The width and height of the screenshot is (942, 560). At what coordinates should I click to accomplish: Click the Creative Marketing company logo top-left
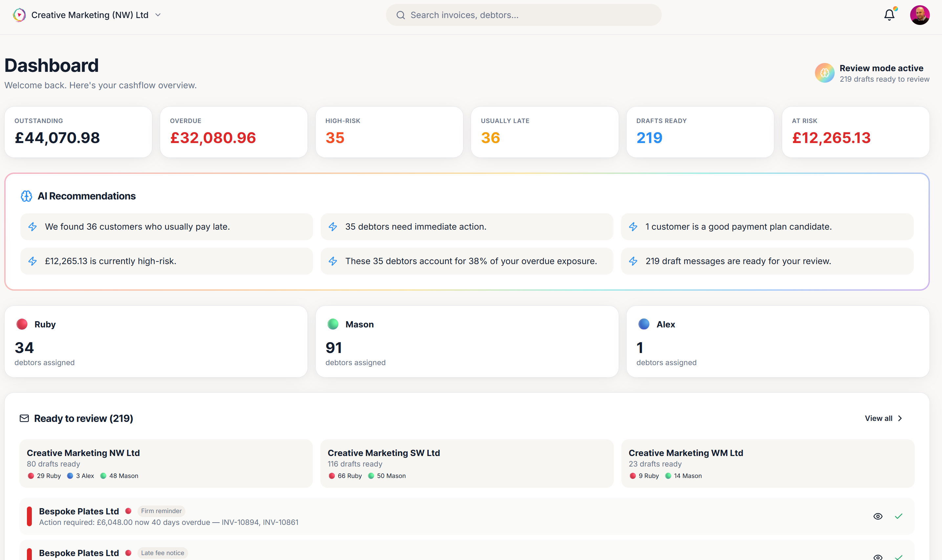pyautogui.click(x=19, y=15)
